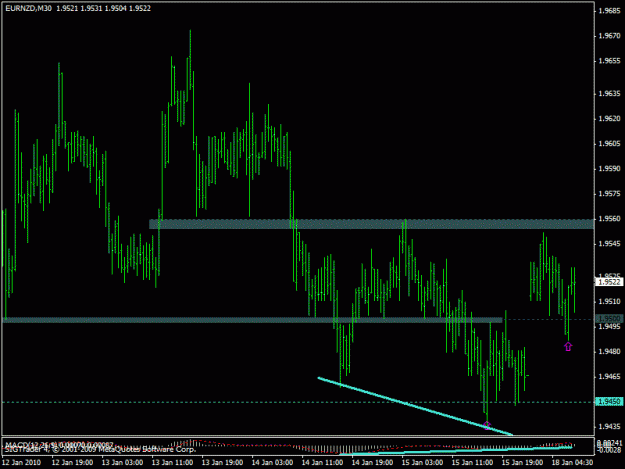The height and width of the screenshot is (469, 625).
Task: Click the magenta arrow on the cyan trendline
Action: pyautogui.click(x=487, y=426)
